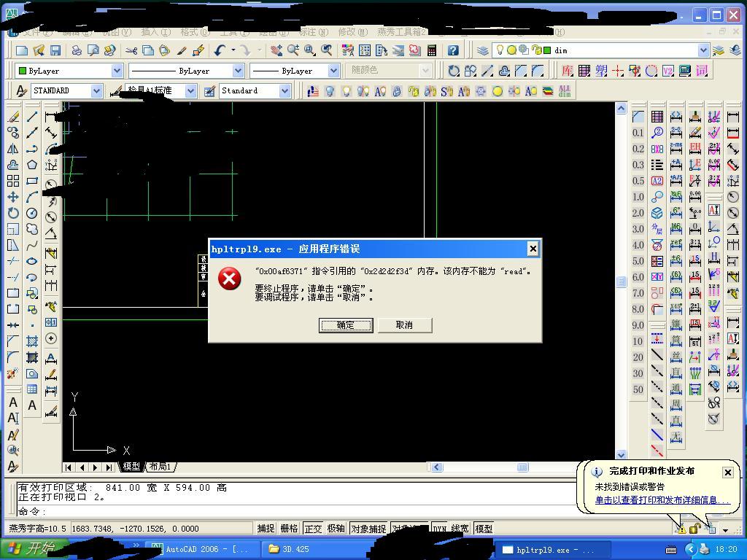Toggle 模型 model space button in status bar

pos(484,528)
